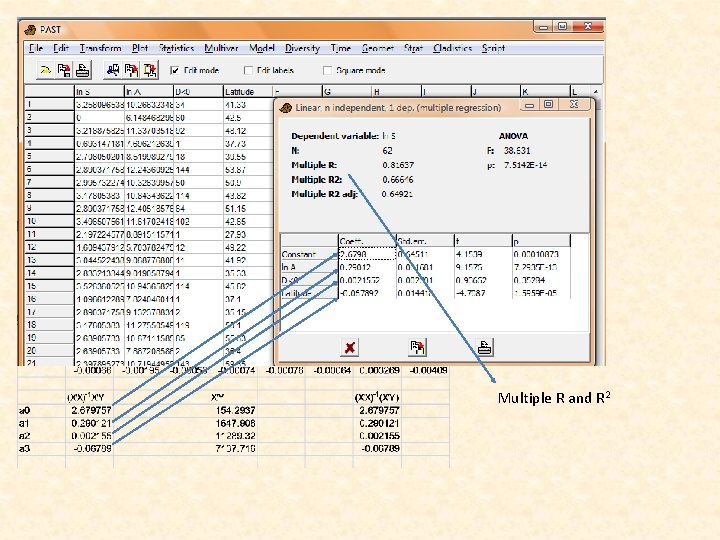Open the Edit menu
This screenshot has width=720, height=540.
coord(61,48)
